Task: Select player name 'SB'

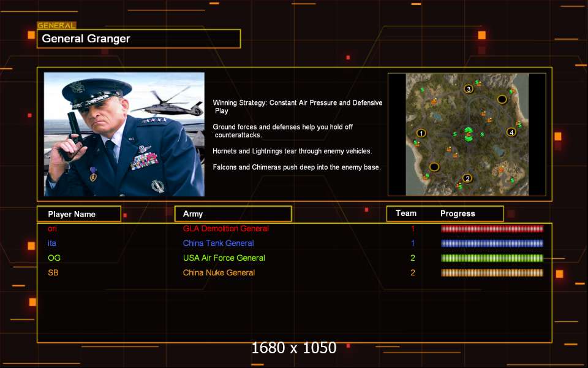Action: [x=53, y=272]
